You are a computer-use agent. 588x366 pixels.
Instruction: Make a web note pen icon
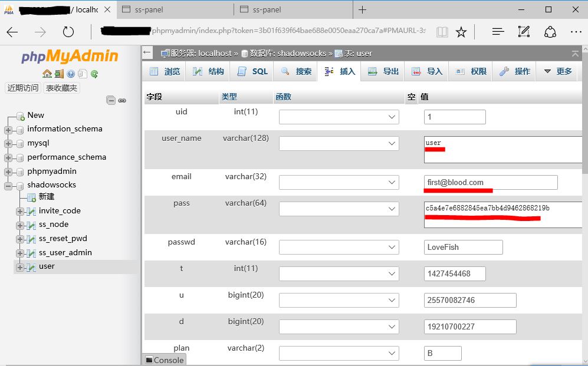(x=524, y=31)
